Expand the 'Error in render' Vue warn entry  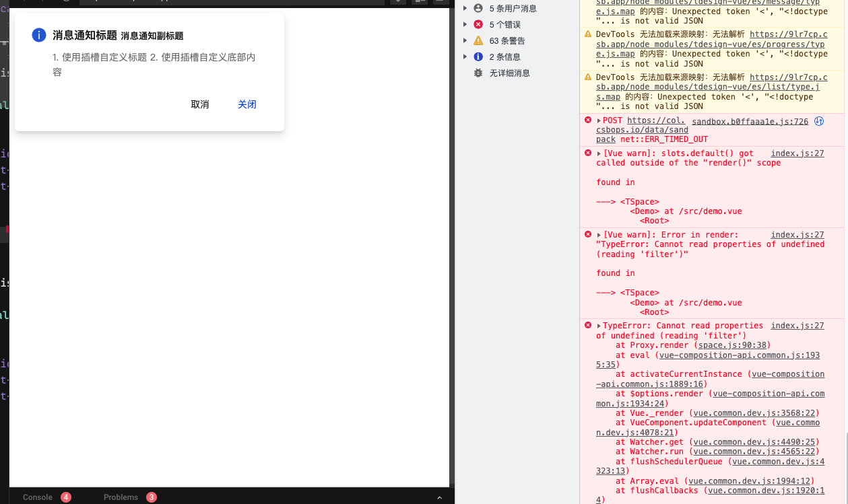point(599,235)
